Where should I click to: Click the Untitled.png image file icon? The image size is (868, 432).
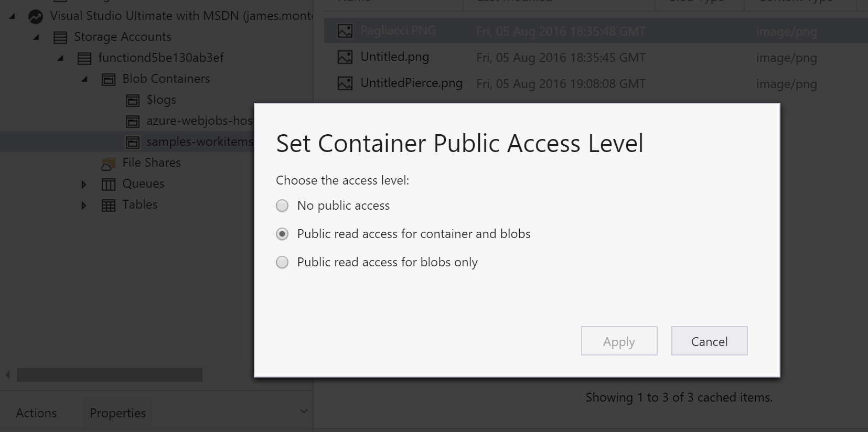point(345,57)
